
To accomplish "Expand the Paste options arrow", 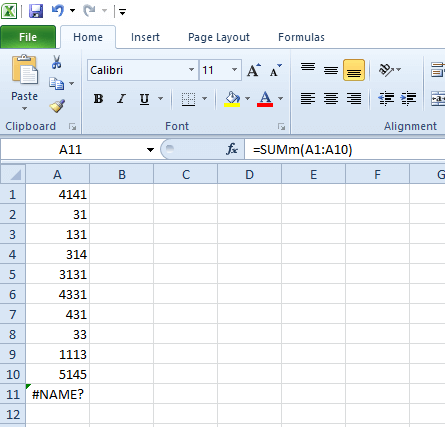I will tap(24, 108).
